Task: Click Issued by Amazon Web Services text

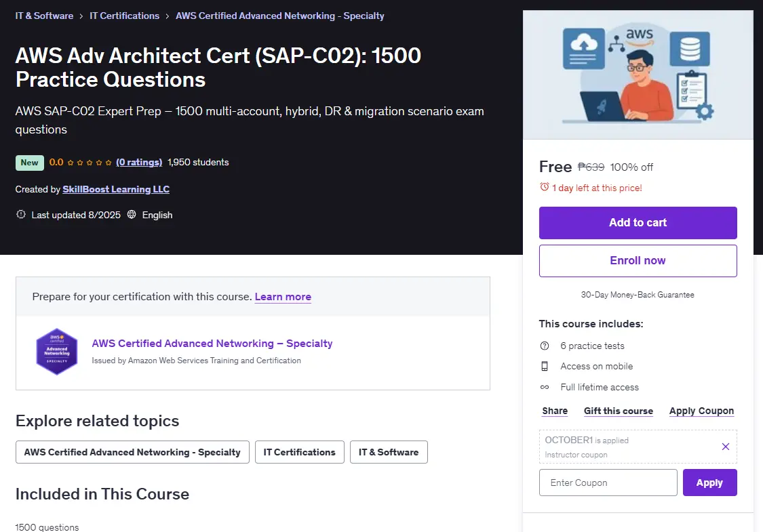Action: (x=196, y=361)
